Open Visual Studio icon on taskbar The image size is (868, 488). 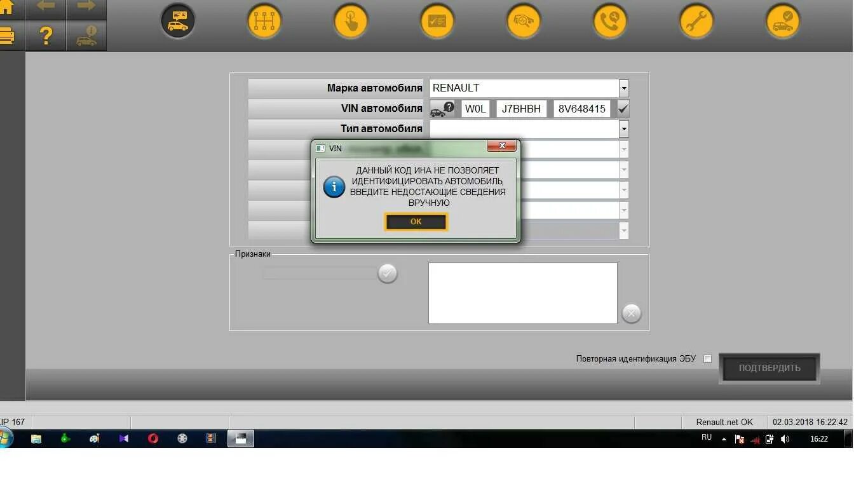click(x=124, y=438)
